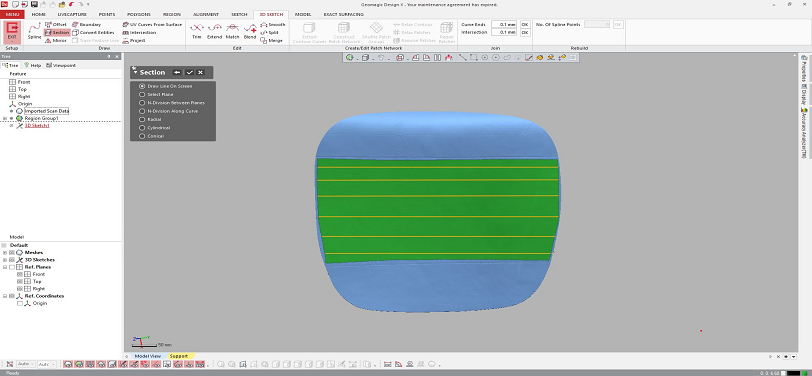The height and width of the screenshot is (376, 812).
Task: Select the Cylindrical section method
Action: (x=154, y=127)
